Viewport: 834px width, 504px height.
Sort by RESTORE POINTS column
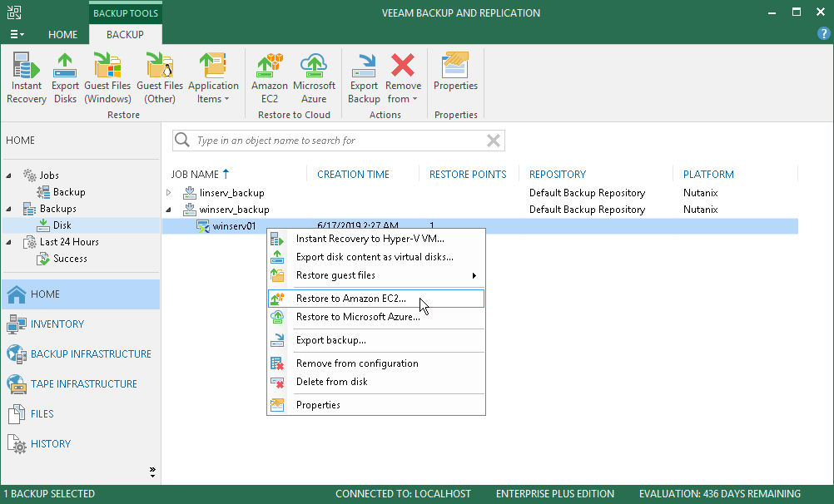pos(468,175)
